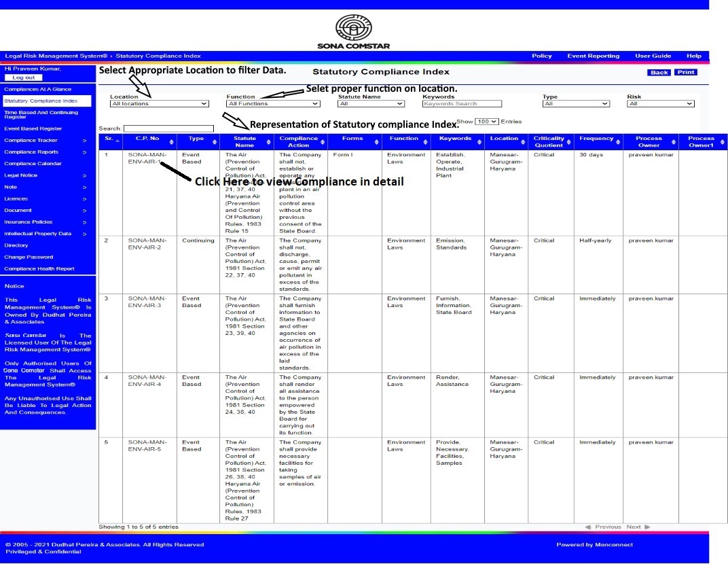This screenshot has width=728, height=564.
Task: Open User Guide in top menu
Action: [653, 56]
